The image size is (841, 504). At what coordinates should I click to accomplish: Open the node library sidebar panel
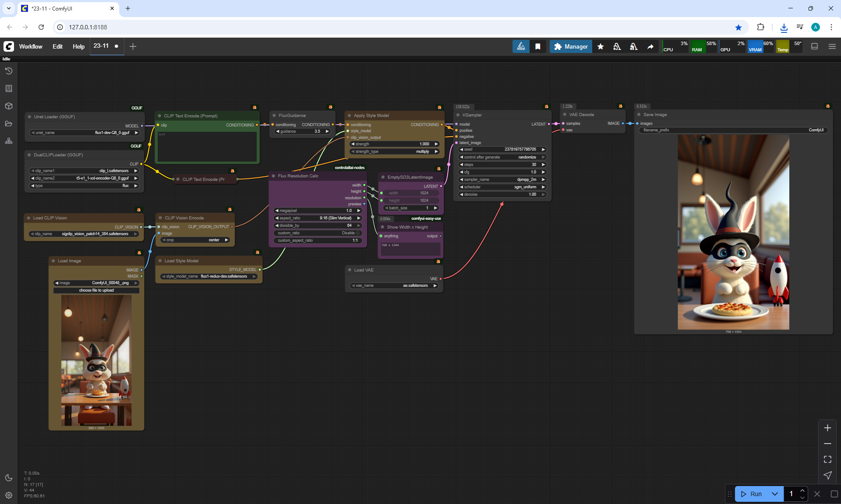9,88
